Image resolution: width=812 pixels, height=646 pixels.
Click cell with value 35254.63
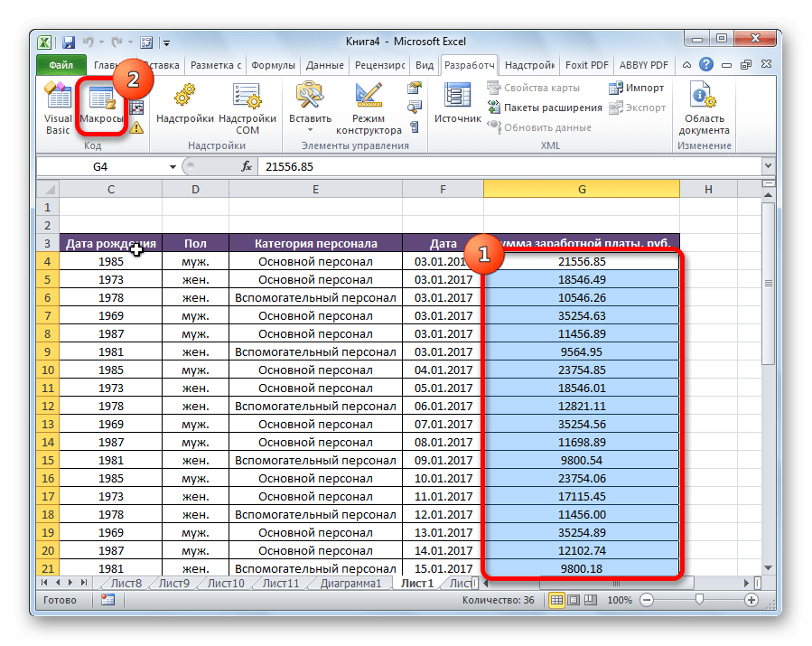pos(581,315)
